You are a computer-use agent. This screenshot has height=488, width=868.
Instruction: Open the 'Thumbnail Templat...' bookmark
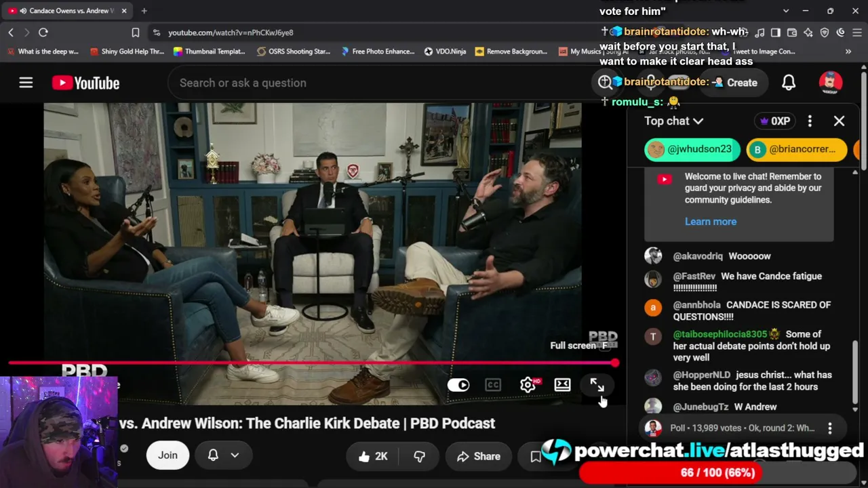(210, 52)
